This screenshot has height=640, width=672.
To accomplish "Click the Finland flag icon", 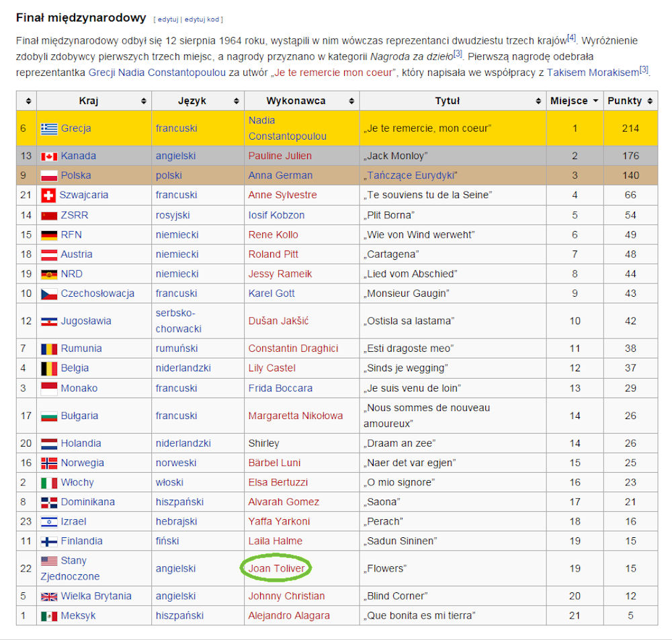I will click(x=49, y=541).
